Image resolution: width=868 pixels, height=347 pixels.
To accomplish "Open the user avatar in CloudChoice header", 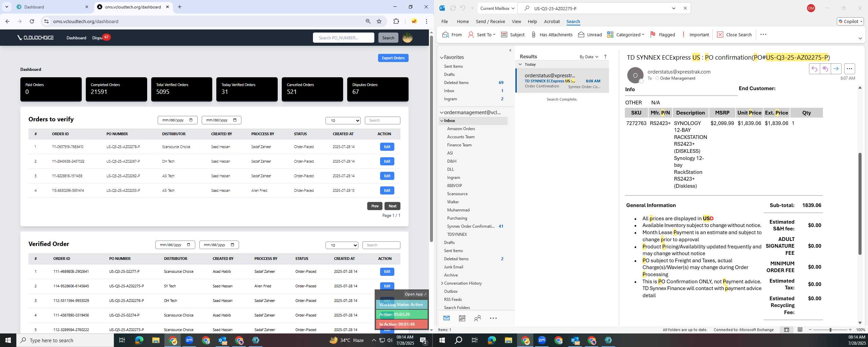I will coord(408,38).
